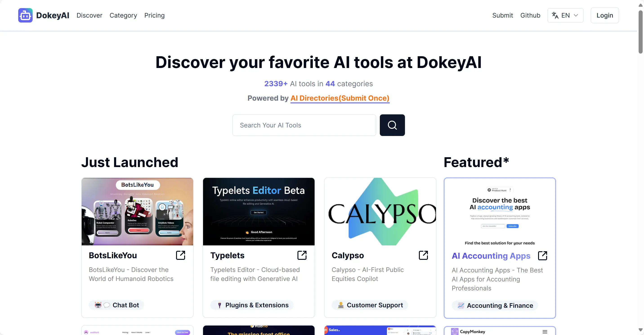Viewport: 644px width, 335px height.
Task: Follow the AI Directories(Submit Once) link
Action: click(x=340, y=98)
